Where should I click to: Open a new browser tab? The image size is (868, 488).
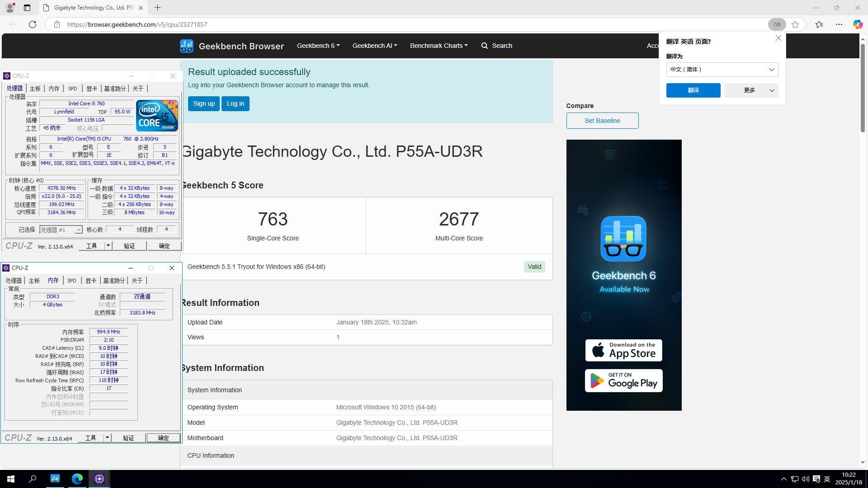[157, 8]
